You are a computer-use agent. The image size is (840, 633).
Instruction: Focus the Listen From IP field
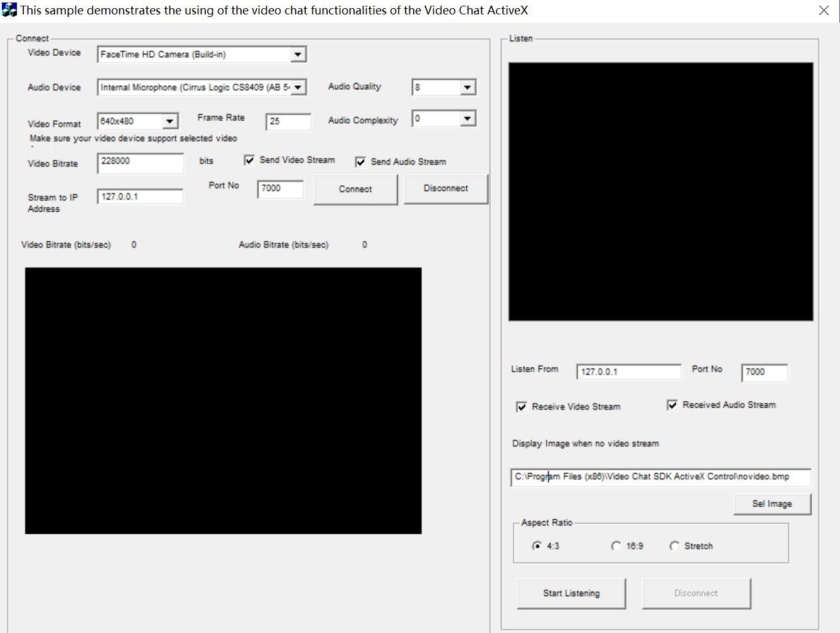click(628, 372)
